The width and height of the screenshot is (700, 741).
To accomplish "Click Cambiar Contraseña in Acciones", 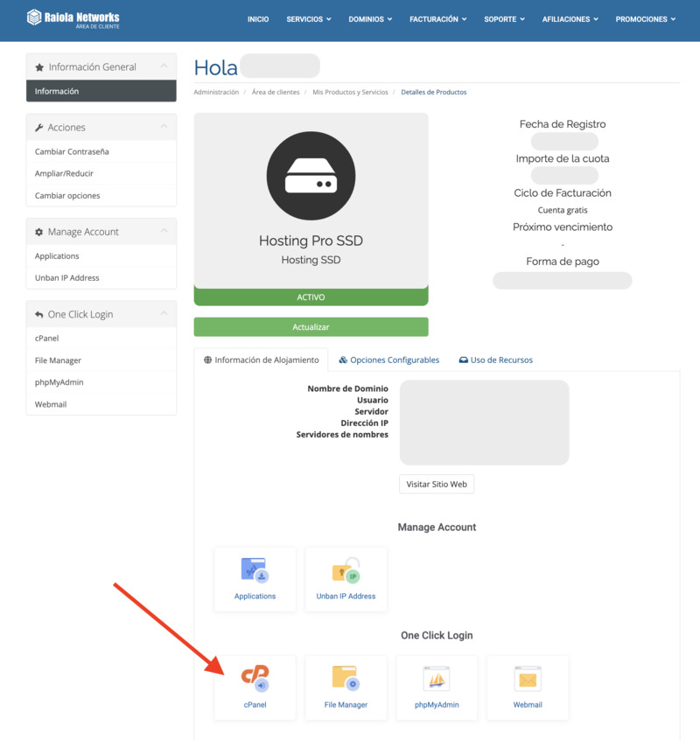I will coord(101,151).
